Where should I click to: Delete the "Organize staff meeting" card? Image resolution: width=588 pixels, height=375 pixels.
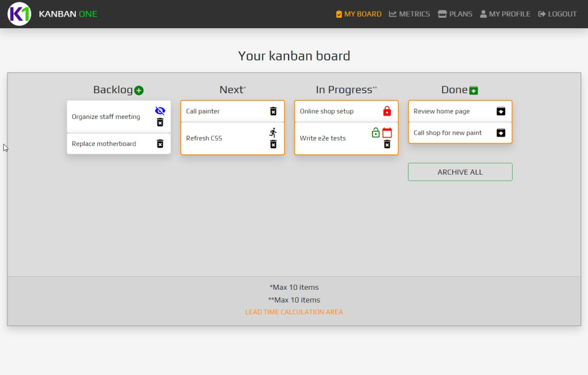(160, 121)
